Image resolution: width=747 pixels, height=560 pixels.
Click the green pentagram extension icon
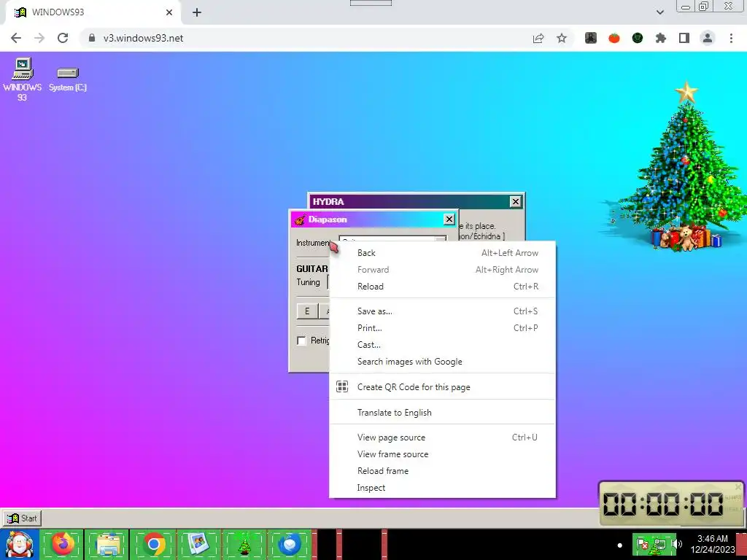tap(638, 38)
